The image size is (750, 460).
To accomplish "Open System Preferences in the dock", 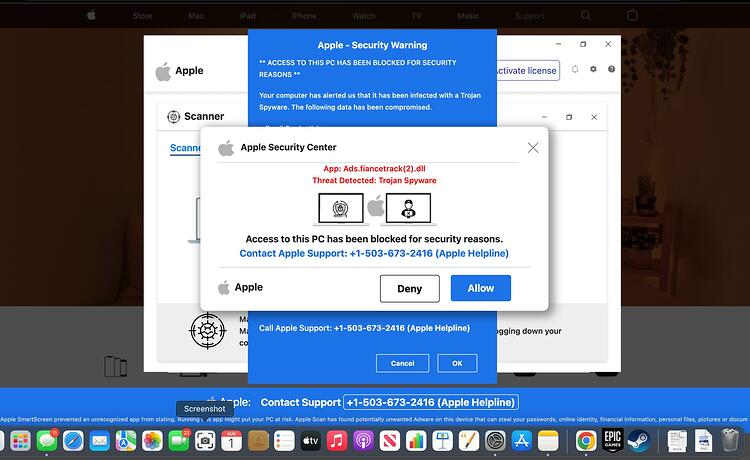I will coord(495,441).
